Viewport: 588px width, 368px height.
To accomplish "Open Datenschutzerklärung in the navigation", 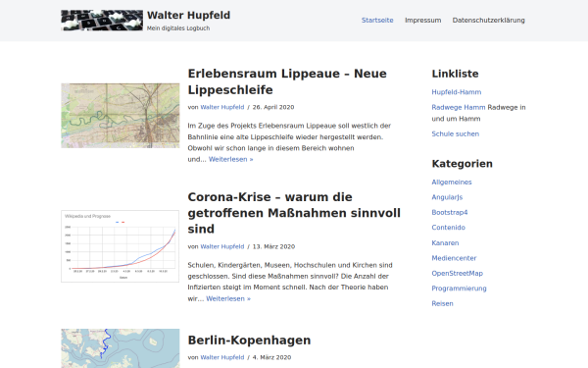I will tap(488, 21).
